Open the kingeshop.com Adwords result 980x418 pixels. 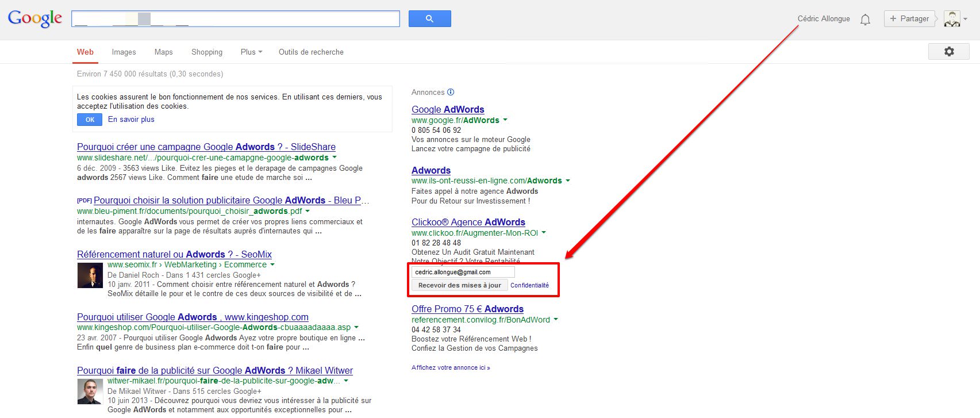click(x=193, y=317)
